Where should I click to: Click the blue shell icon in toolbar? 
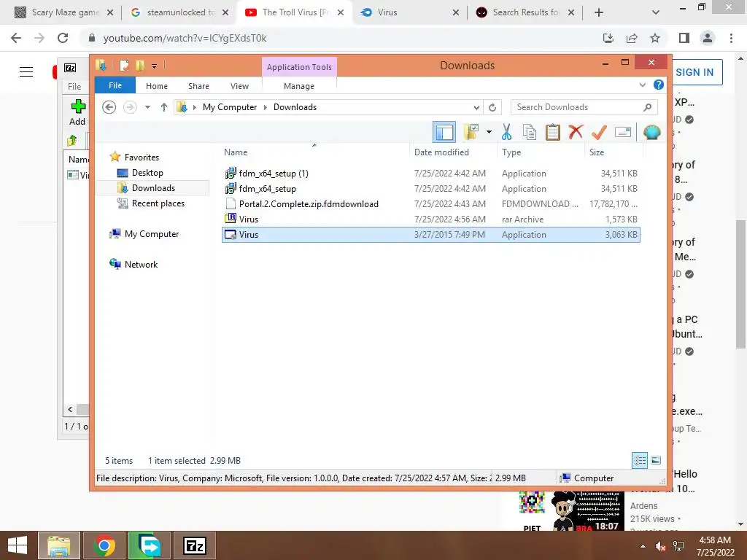tap(651, 132)
